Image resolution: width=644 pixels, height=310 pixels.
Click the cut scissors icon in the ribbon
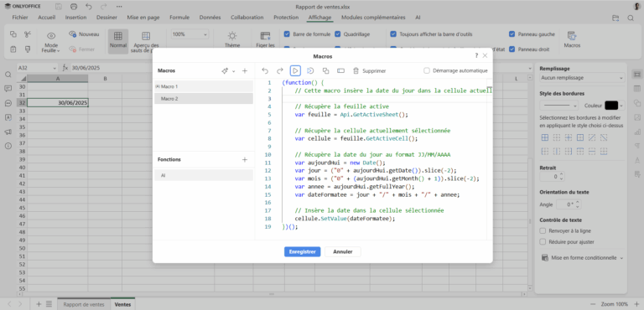28,34
